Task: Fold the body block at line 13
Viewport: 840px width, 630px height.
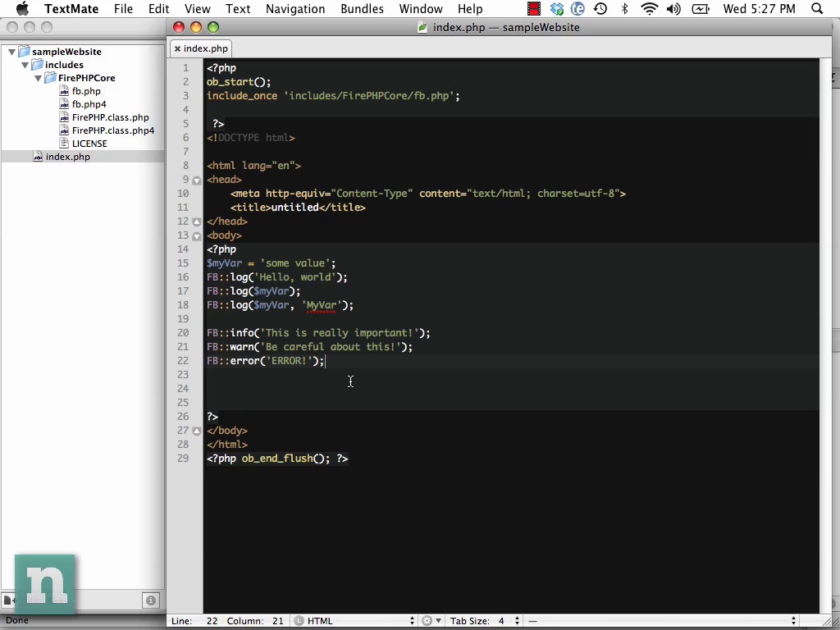Action: [197, 235]
